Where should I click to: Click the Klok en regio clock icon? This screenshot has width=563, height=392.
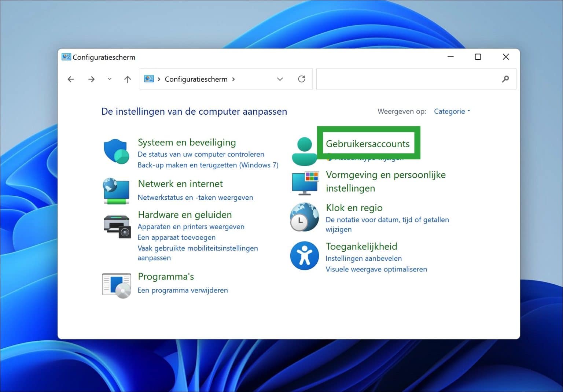[304, 217]
